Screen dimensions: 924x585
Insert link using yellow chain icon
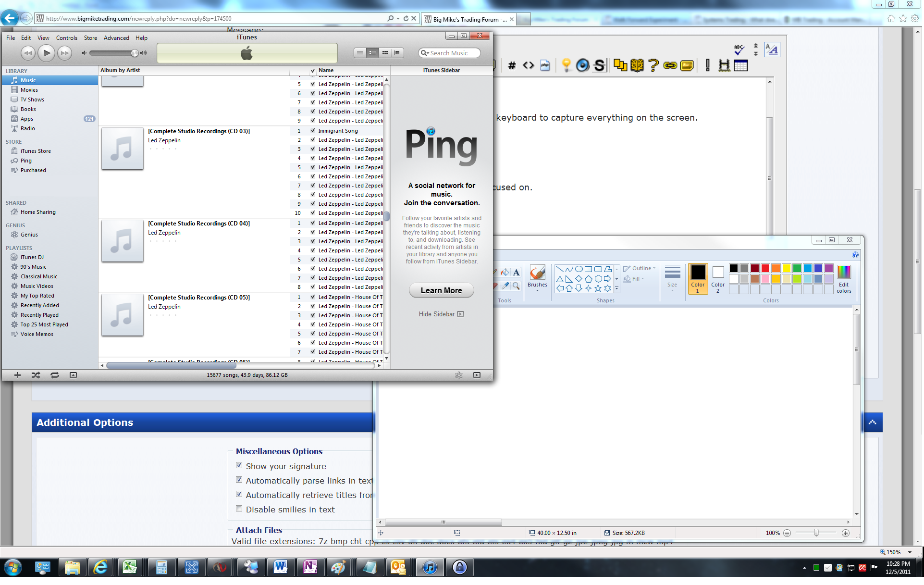tap(670, 65)
